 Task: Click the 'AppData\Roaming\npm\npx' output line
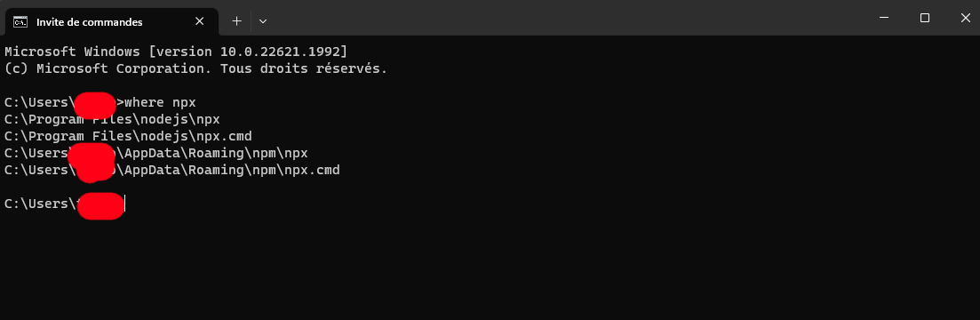[x=156, y=153]
